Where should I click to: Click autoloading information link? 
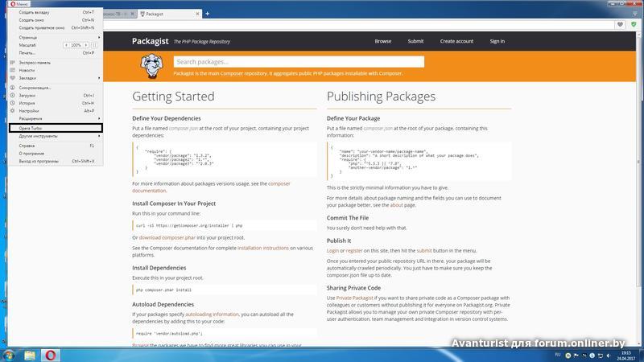tap(212, 315)
